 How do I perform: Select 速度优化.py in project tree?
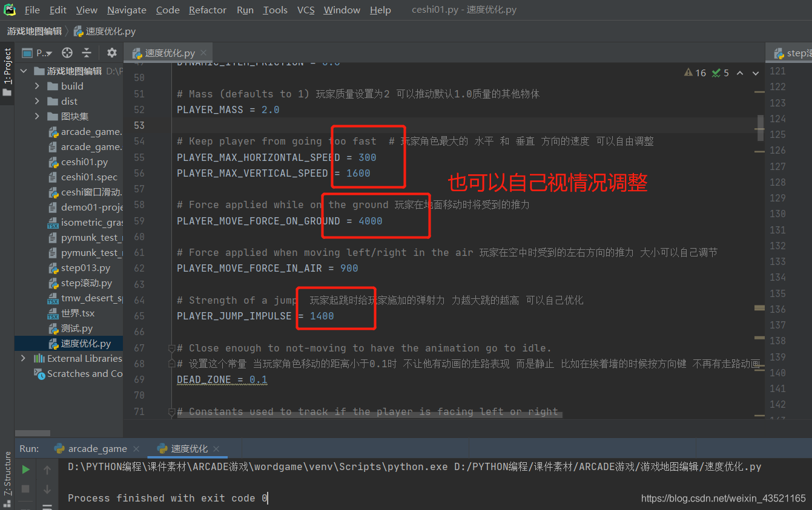86,344
